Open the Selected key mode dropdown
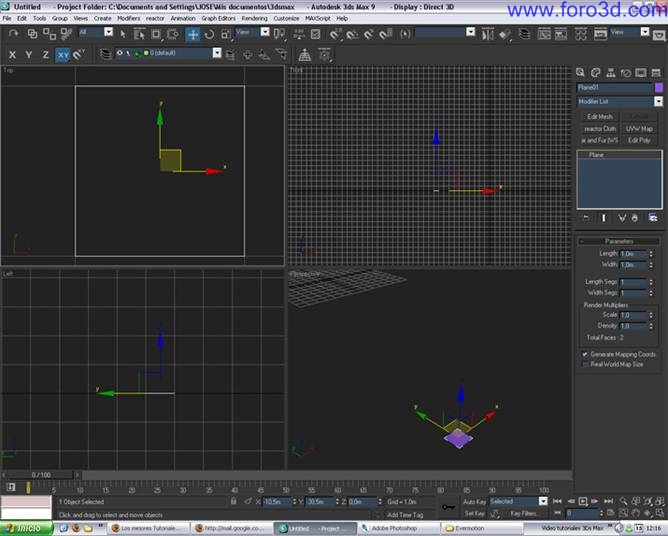 click(543, 501)
